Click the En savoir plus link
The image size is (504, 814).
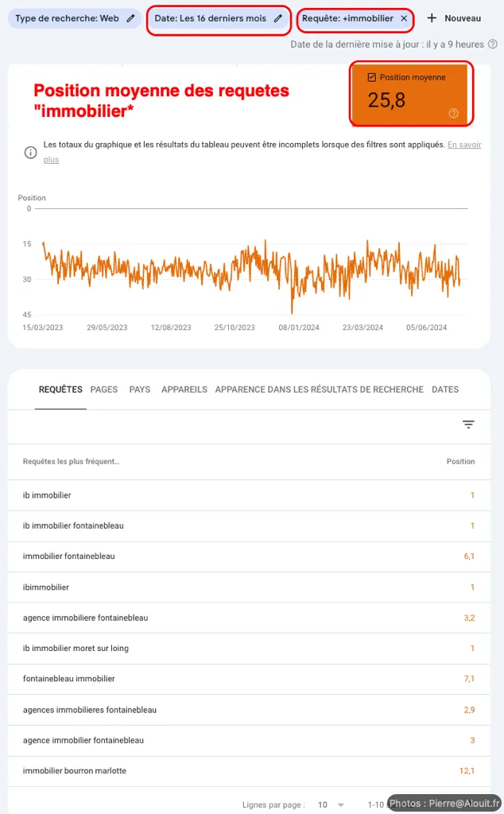463,145
